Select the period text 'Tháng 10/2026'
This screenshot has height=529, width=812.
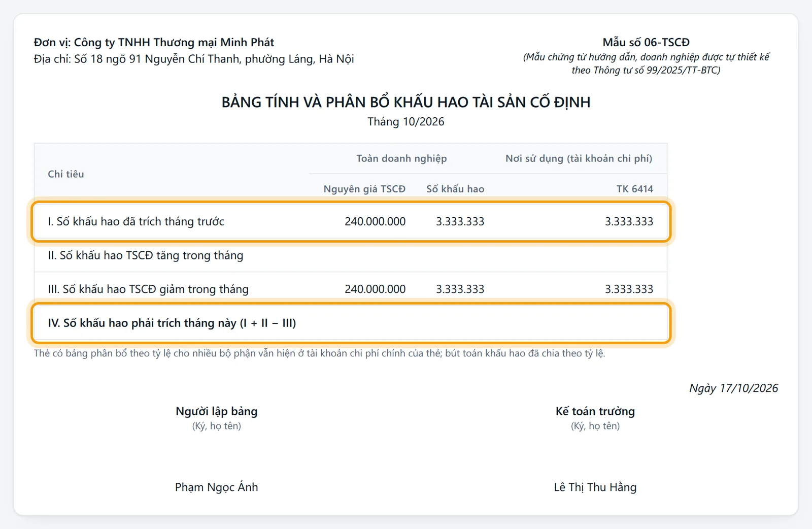pos(406,122)
